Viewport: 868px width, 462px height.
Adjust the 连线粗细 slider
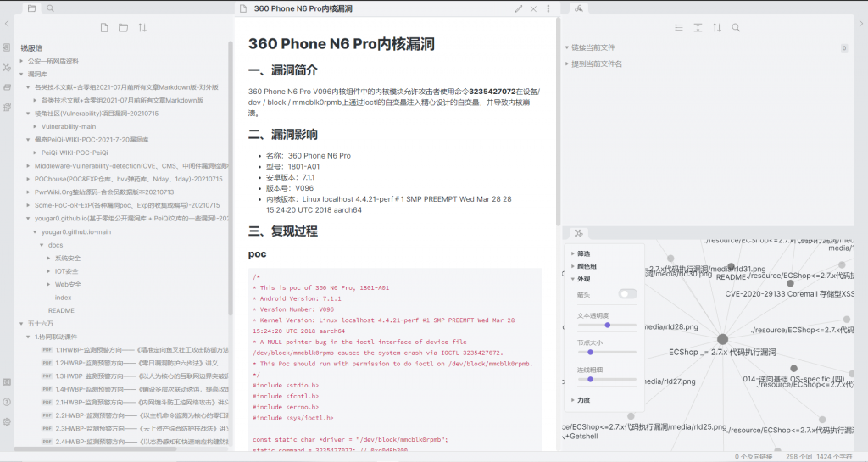[607, 379]
